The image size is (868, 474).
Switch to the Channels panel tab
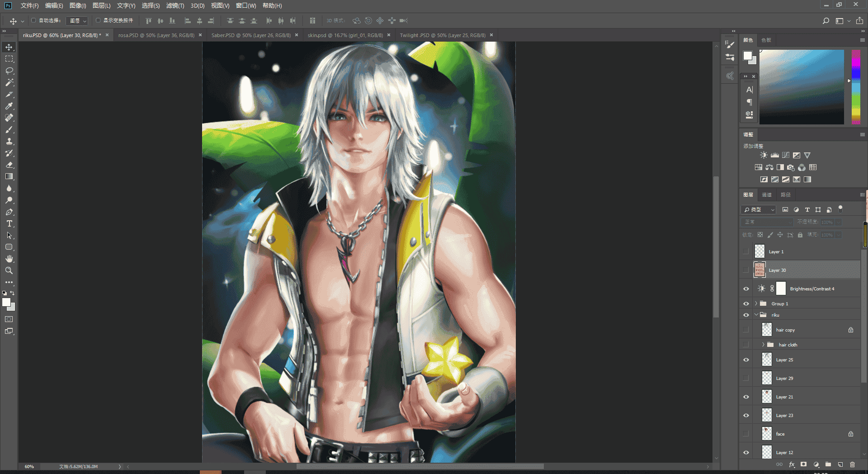[x=767, y=195]
